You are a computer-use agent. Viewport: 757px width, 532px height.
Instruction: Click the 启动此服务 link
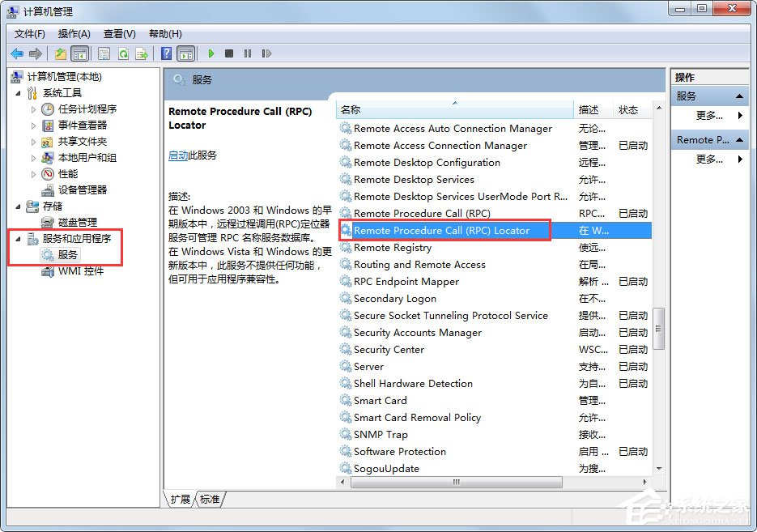[x=180, y=155]
